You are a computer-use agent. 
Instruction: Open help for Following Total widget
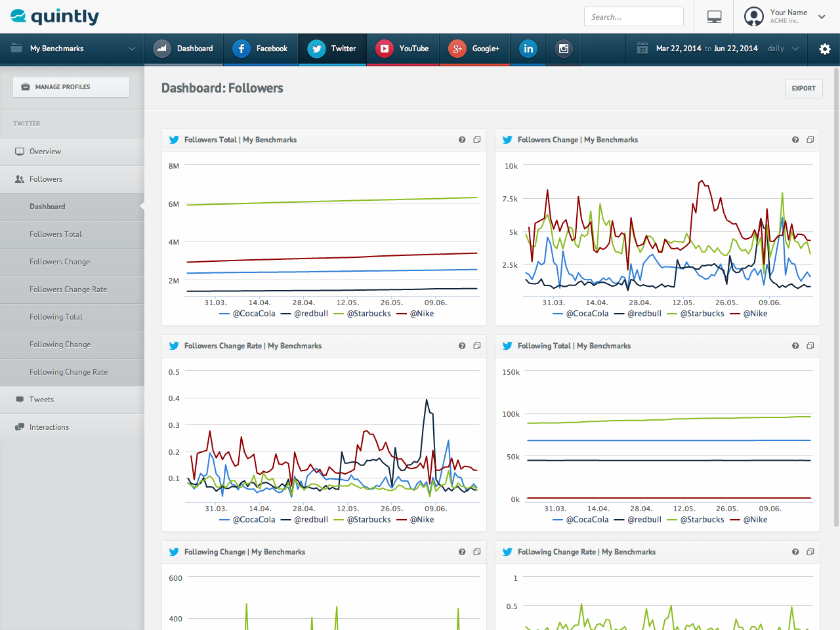(795, 346)
